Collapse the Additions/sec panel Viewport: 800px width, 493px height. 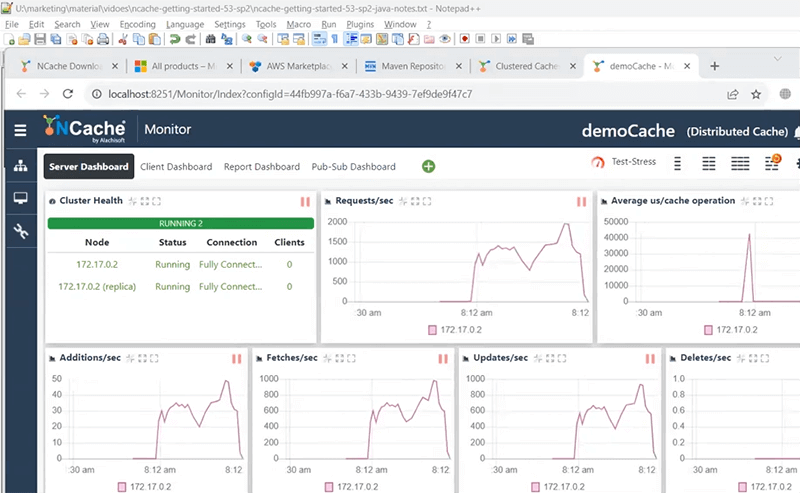click(130, 358)
